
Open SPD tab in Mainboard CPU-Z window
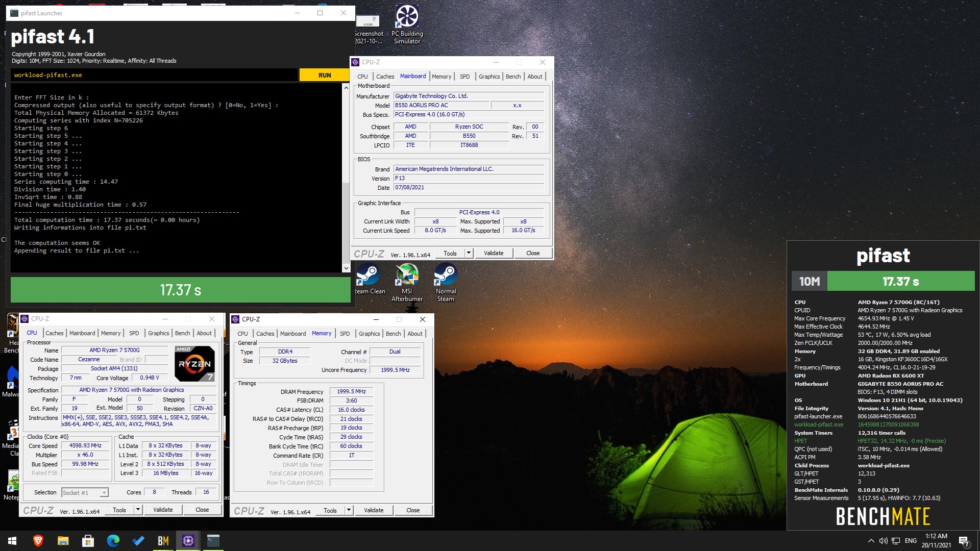tap(464, 77)
